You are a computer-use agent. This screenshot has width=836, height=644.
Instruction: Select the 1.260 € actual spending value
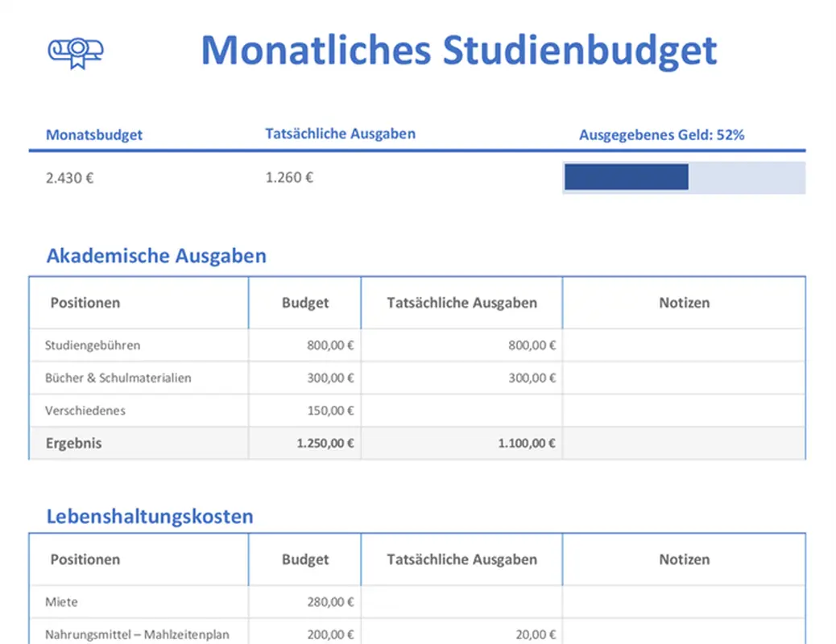coord(288,177)
